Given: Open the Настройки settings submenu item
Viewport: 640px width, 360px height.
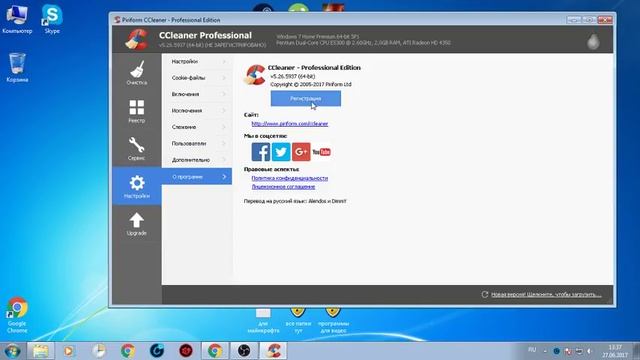Looking at the screenshot, I should (x=197, y=61).
